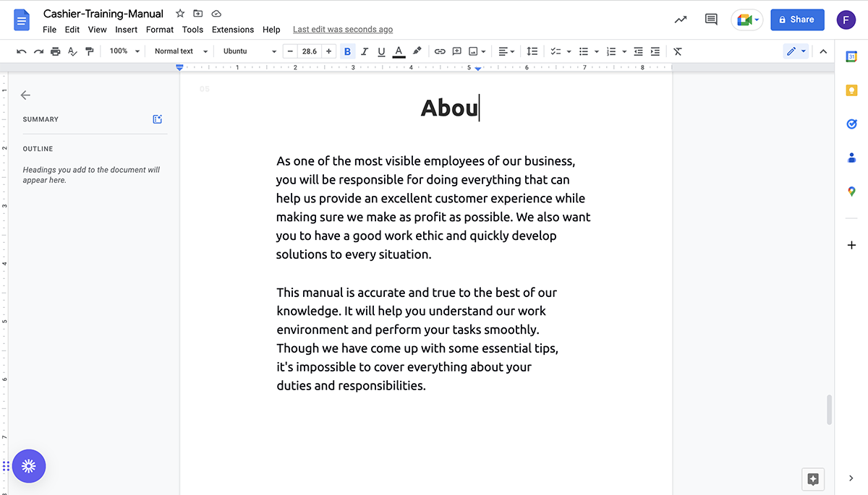Open the Insert menu
This screenshot has width=868, height=495.
pyautogui.click(x=126, y=30)
